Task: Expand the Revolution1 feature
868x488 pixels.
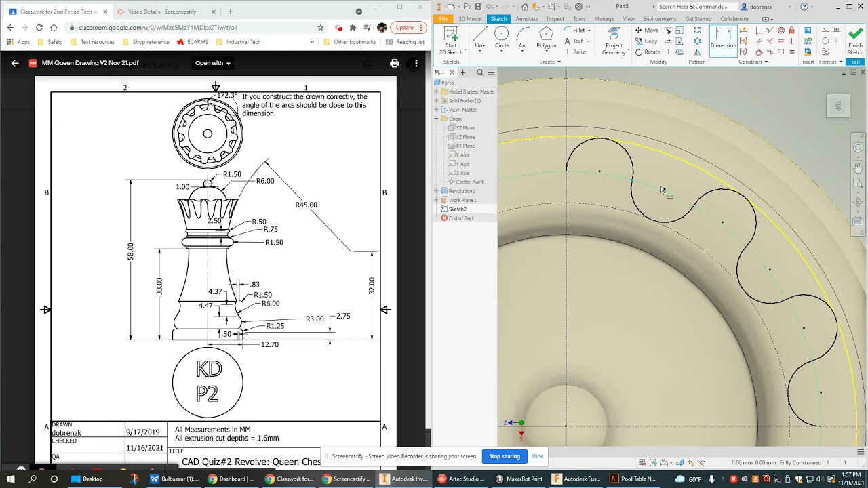Action: 436,191
